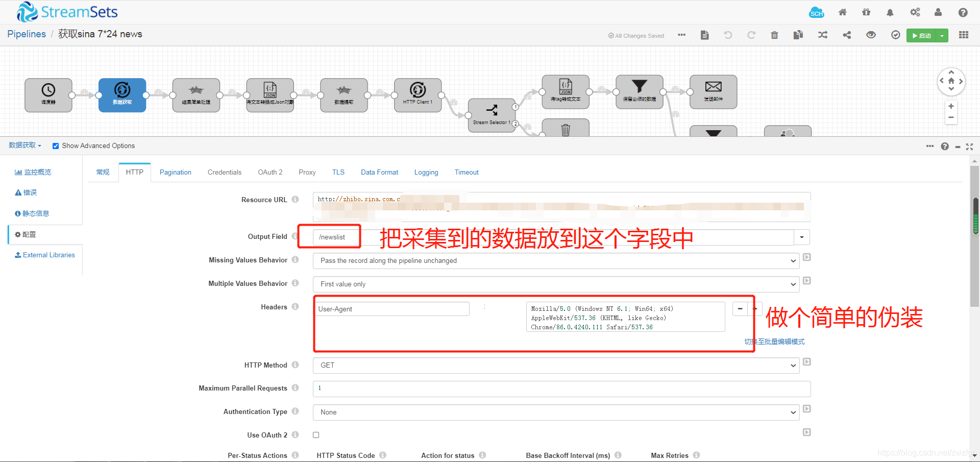
Task: Open the notifications bell
Action: tap(890, 12)
